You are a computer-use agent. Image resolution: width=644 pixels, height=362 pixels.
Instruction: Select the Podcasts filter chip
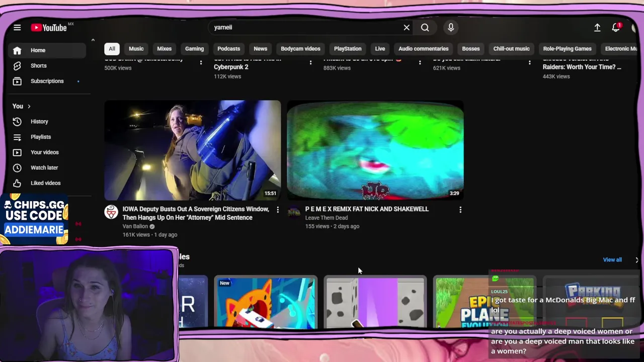coord(228,49)
